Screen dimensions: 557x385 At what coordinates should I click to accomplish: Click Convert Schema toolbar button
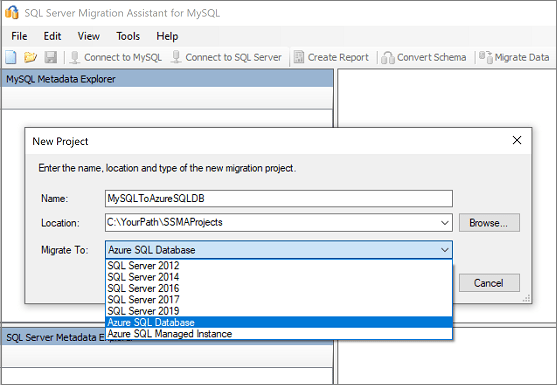pyautogui.click(x=424, y=57)
